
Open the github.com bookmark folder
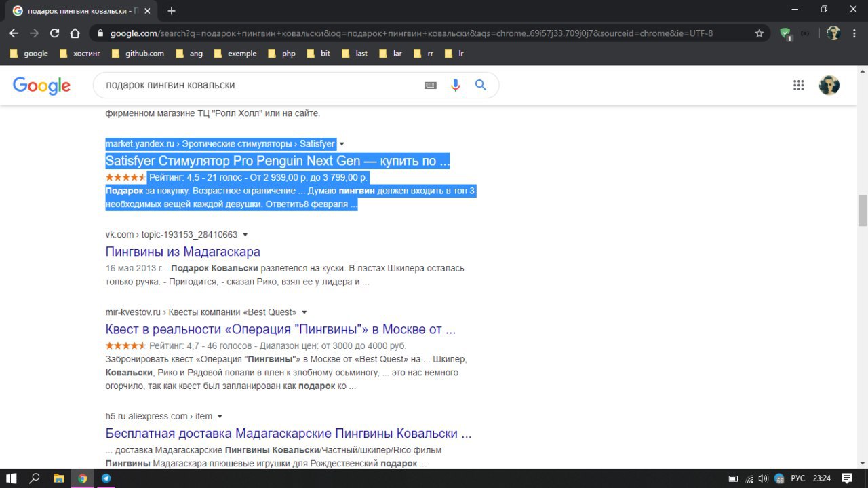coord(138,53)
